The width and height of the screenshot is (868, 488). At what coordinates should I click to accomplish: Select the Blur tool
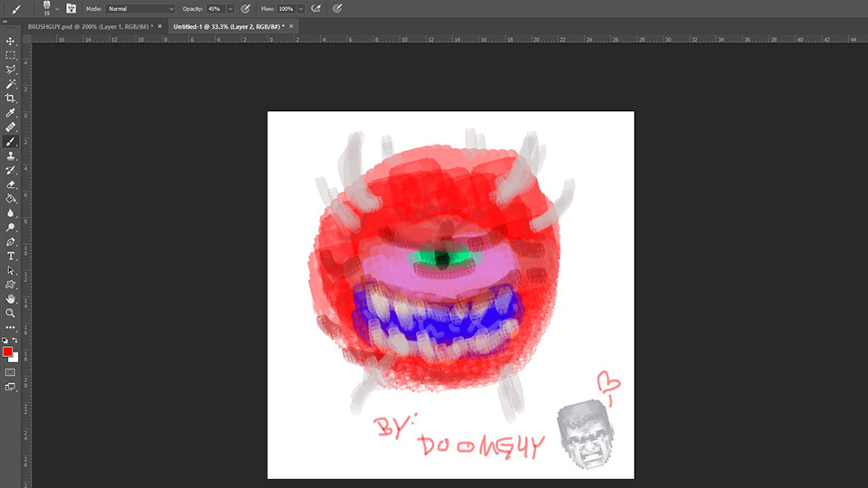[10, 213]
